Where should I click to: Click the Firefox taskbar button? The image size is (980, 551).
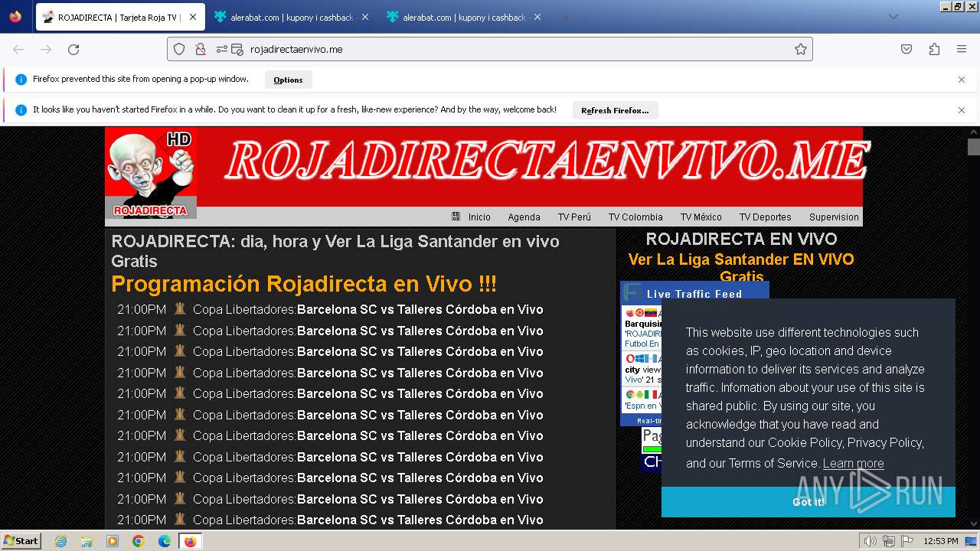(x=190, y=541)
